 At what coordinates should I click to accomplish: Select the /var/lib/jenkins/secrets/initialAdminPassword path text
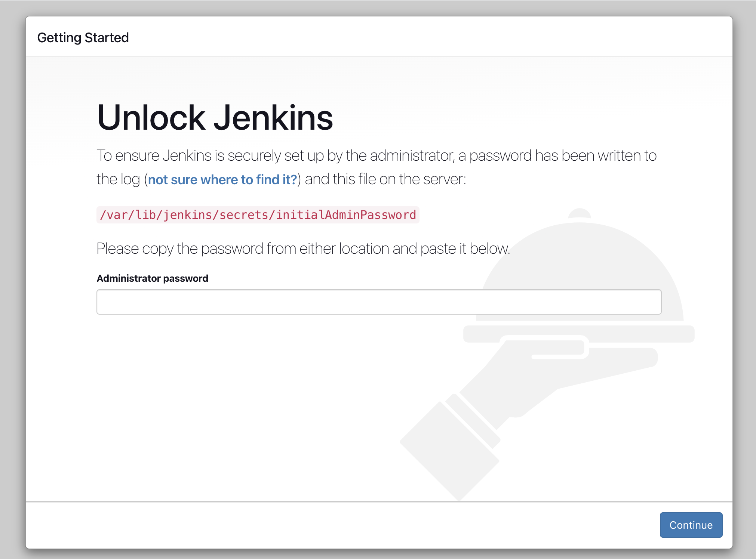coord(258,215)
